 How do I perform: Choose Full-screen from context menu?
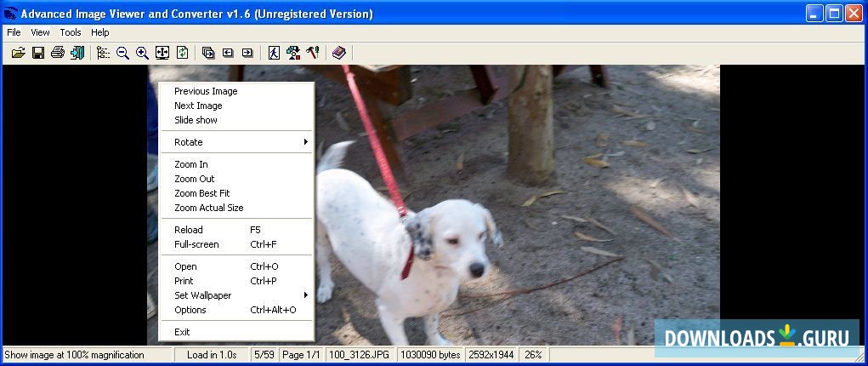pos(236,244)
